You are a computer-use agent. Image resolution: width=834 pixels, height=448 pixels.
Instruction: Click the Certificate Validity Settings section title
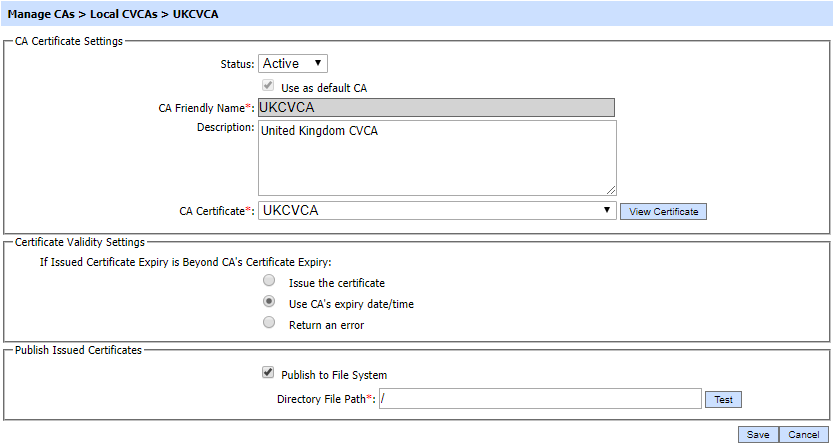pos(80,241)
